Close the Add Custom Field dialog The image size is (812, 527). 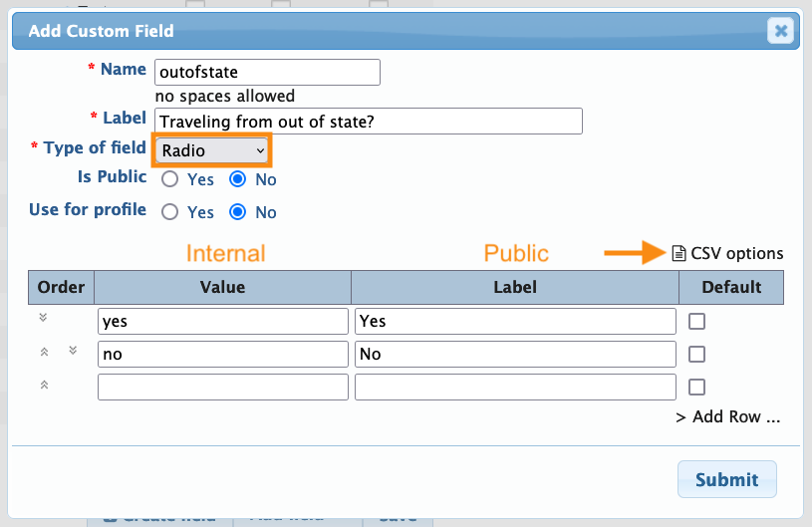click(x=781, y=31)
